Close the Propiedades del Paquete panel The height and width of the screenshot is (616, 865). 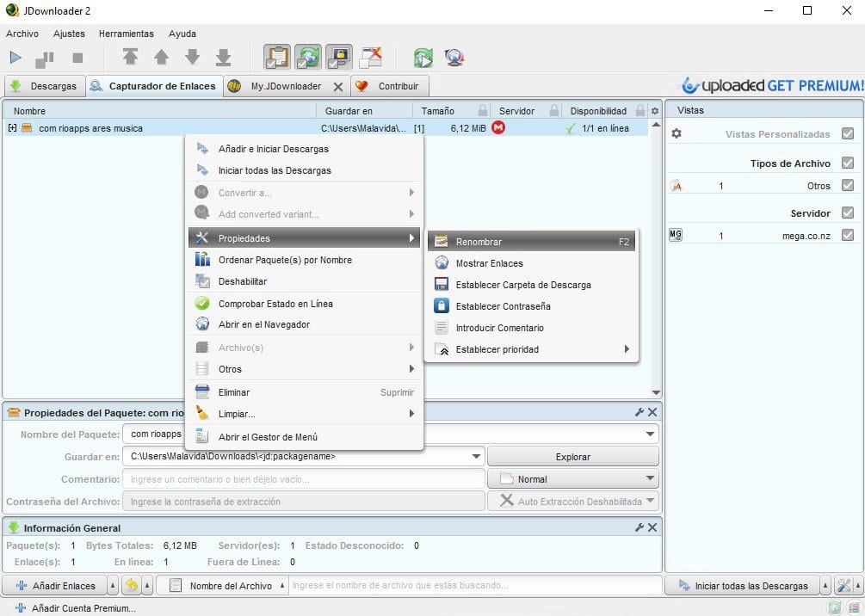pos(652,412)
